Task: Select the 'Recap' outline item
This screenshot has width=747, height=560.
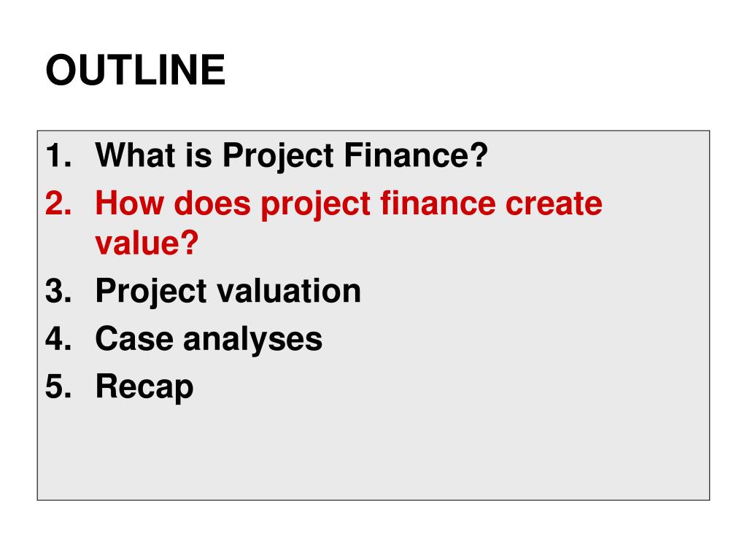Action: click(x=144, y=387)
